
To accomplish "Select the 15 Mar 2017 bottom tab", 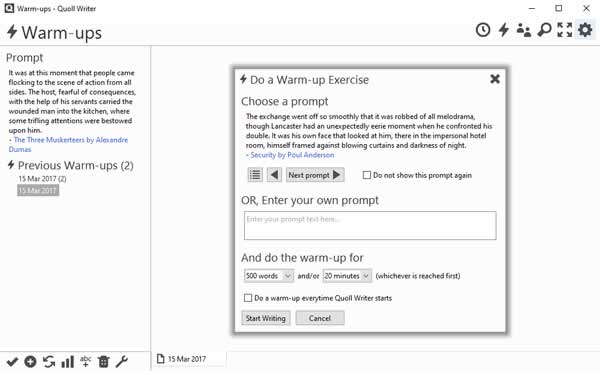I will pyautogui.click(x=187, y=359).
